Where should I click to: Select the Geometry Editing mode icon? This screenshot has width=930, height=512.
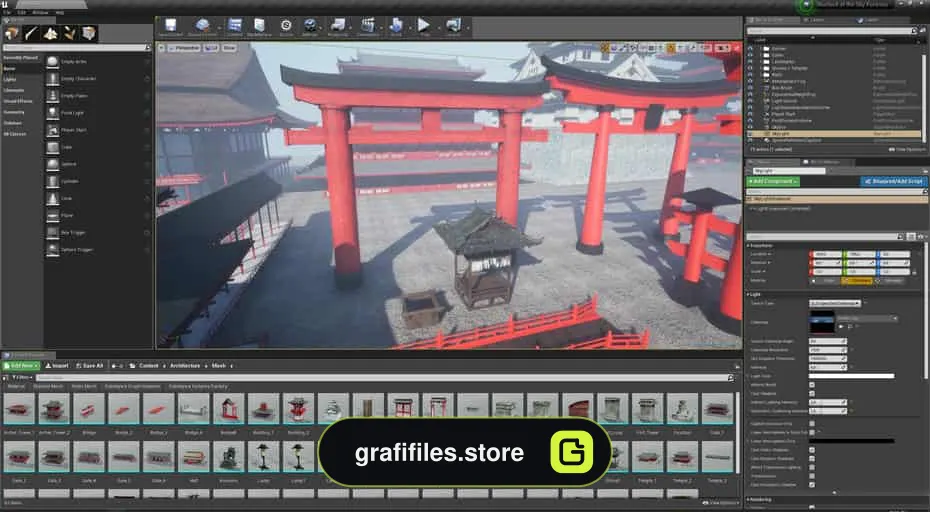pyautogui.click(x=88, y=33)
